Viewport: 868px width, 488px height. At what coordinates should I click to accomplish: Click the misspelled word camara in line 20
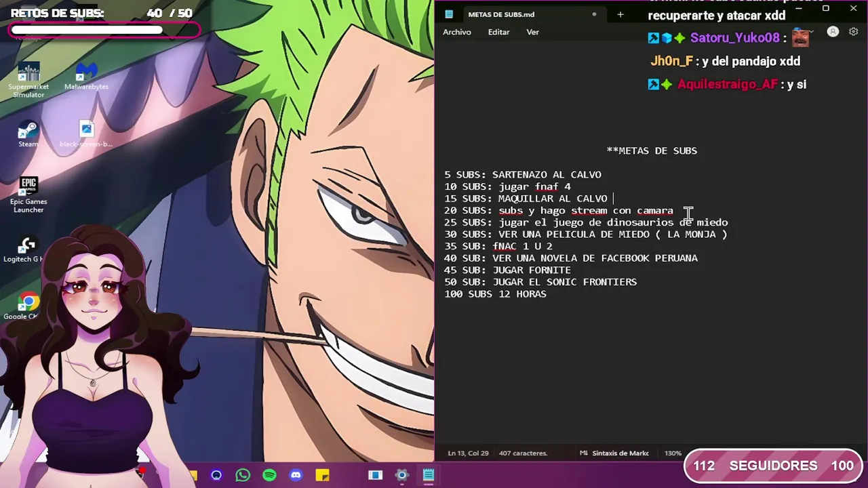point(654,211)
